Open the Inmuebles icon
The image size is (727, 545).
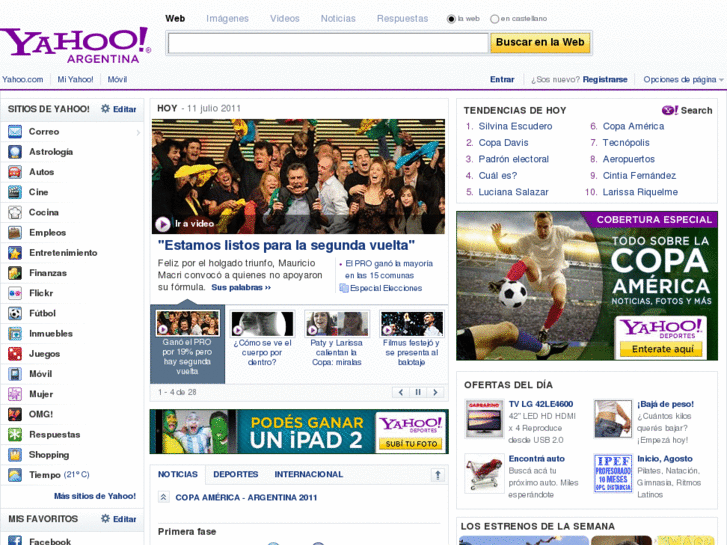pyautogui.click(x=15, y=333)
